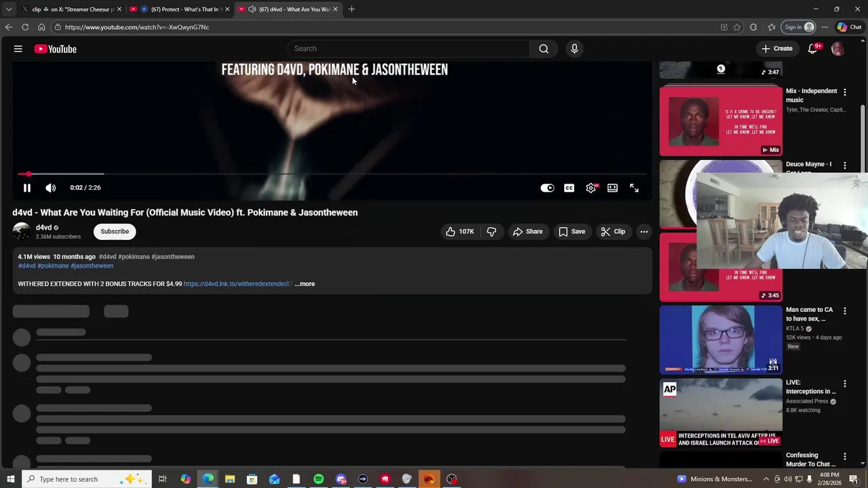Open the Windows Start menu
868x488 pixels.
pyautogui.click(x=10, y=479)
